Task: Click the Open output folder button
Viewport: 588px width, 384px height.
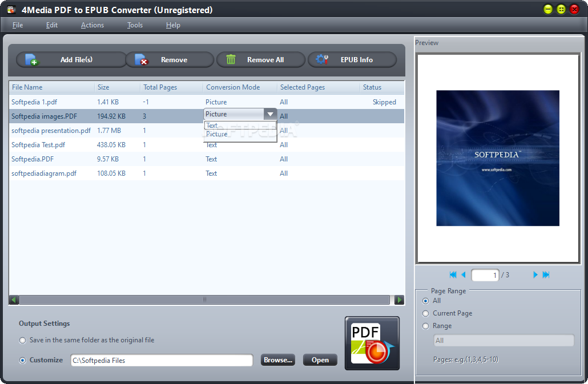Action: coord(320,359)
